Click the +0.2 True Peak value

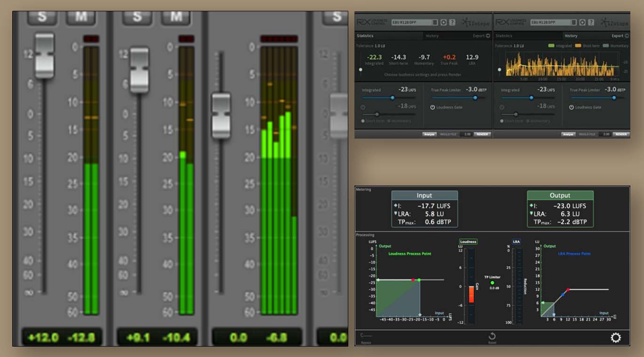coord(449,57)
